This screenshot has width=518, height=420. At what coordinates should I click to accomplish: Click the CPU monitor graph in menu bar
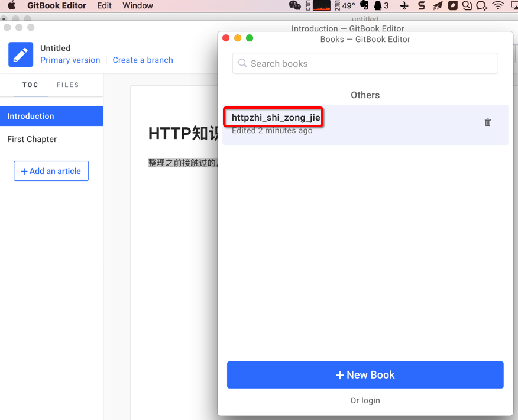tap(321, 5)
